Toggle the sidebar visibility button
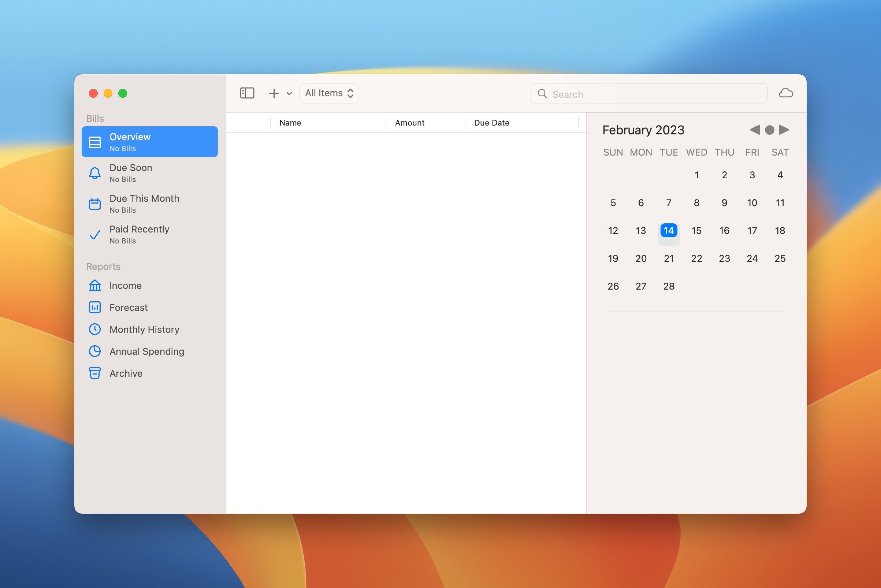This screenshot has height=588, width=881. coord(247,93)
